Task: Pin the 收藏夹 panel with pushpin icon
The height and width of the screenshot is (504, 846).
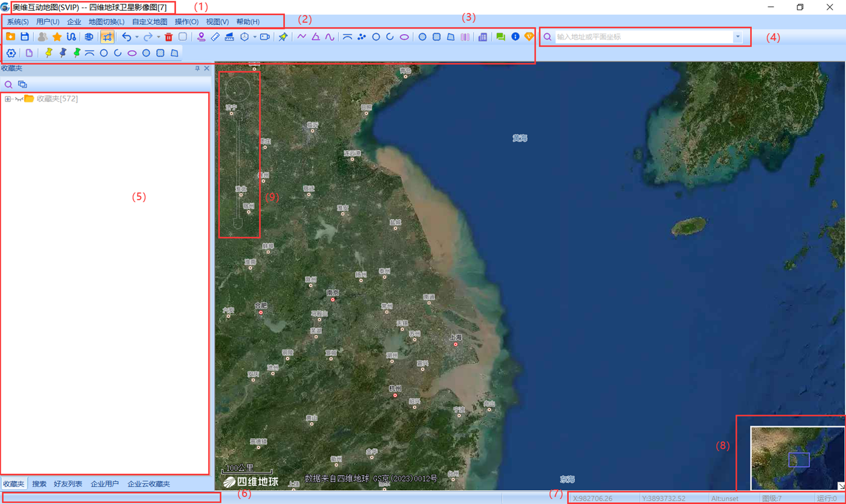Action: tap(197, 69)
